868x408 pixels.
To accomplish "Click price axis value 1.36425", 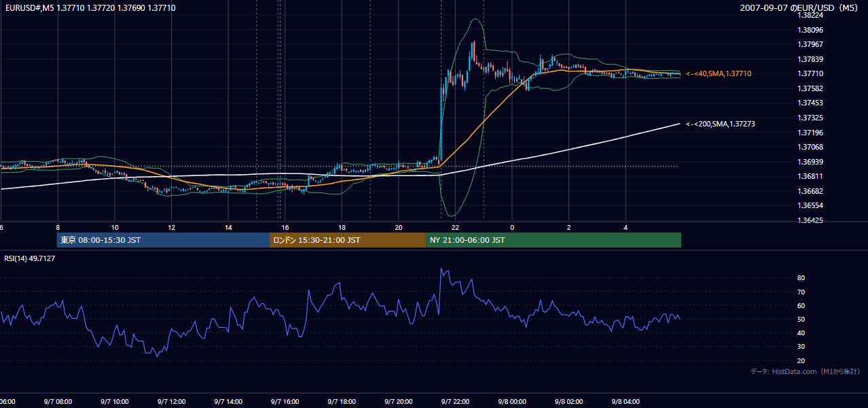I will pyautogui.click(x=810, y=220).
